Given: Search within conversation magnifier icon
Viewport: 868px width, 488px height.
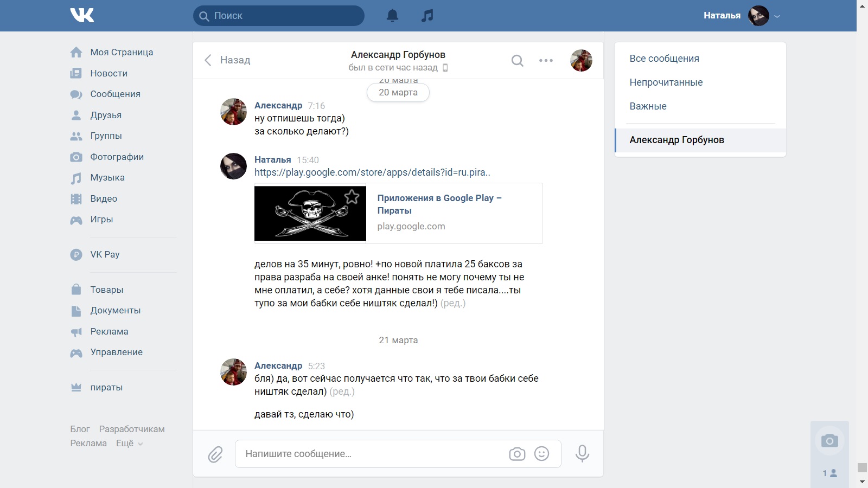Looking at the screenshot, I should pyautogui.click(x=518, y=61).
